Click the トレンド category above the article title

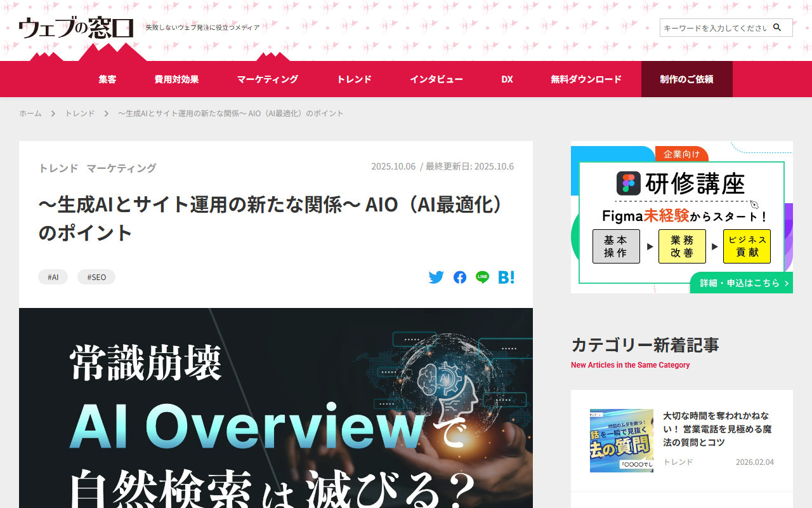pyautogui.click(x=58, y=168)
